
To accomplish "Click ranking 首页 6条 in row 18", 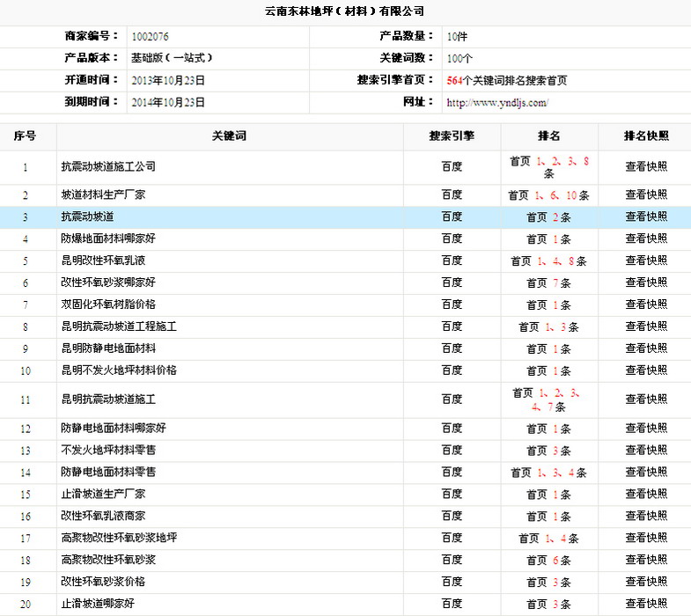I will [x=548, y=561].
